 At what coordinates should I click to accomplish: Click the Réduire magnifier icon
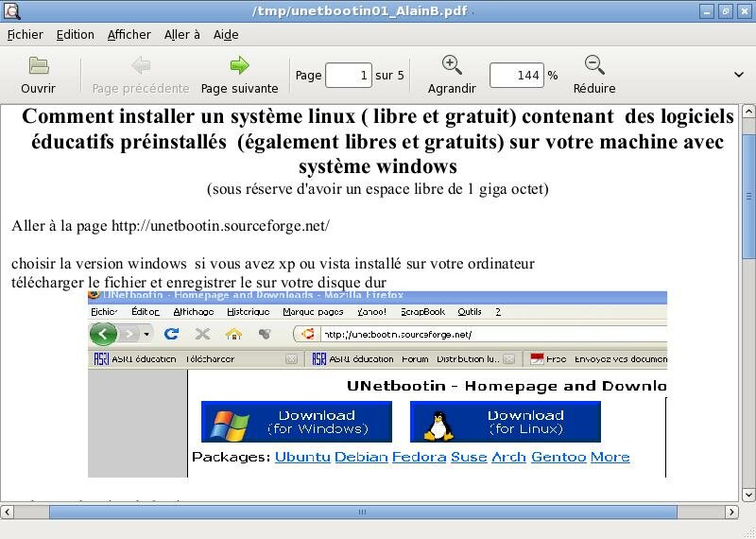[594, 65]
